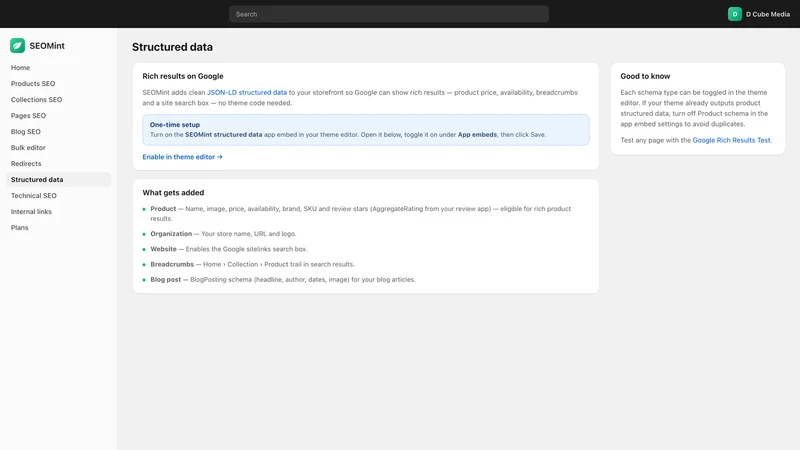Screen dimensions: 800x450
Task: Click the SEOMint app name heading
Action: coord(47,46)
